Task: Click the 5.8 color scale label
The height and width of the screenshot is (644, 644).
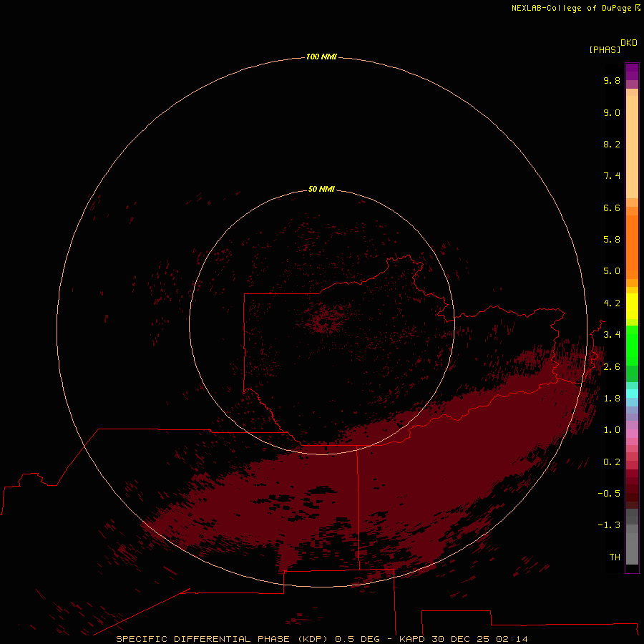Action: click(x=612, y=240)
